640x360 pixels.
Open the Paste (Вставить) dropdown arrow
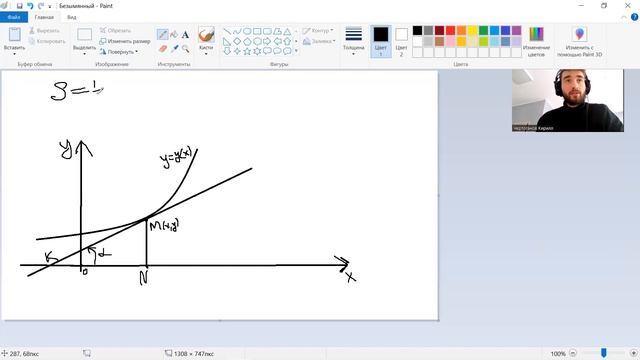coord(14,54)
